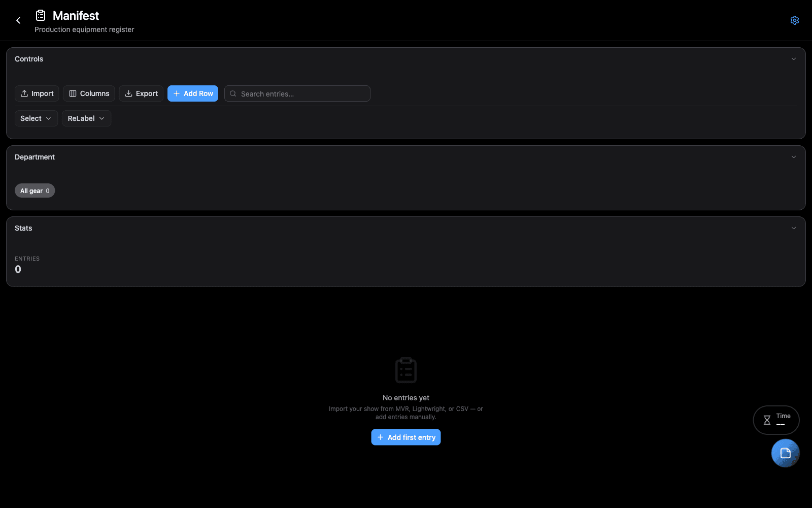Click the Production equipment register subtitle
812x508 pixels.
[84, 29]
